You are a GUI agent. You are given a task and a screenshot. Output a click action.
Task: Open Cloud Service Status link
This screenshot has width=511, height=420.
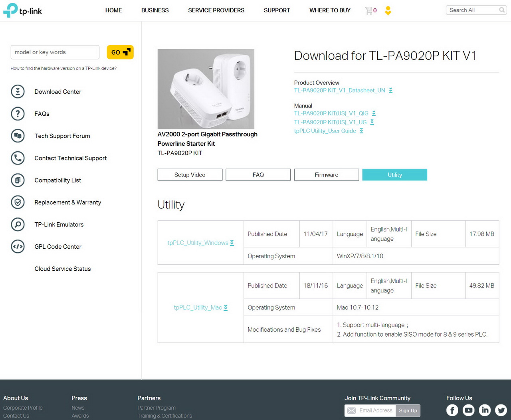click(63, 269)
